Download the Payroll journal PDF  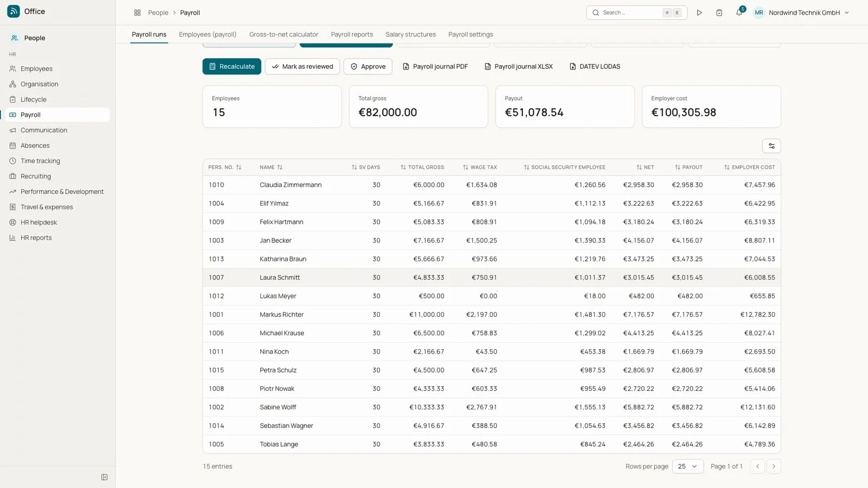pyautogui.click(x=435, y=66)
